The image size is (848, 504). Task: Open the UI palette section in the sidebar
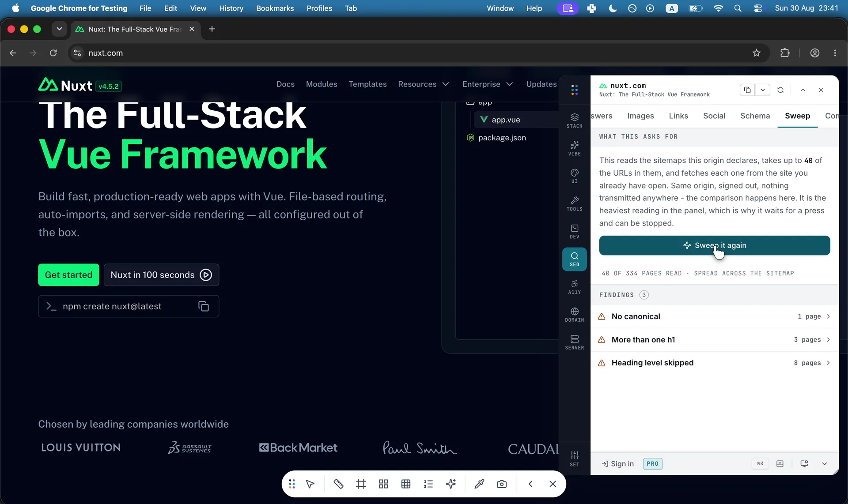click(x=574, y=176)
